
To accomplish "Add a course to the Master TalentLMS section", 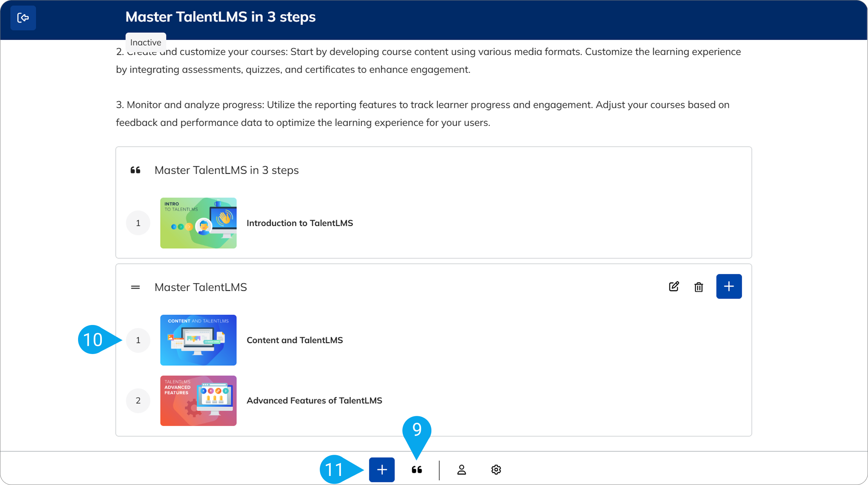I will [x=728, y=286].
